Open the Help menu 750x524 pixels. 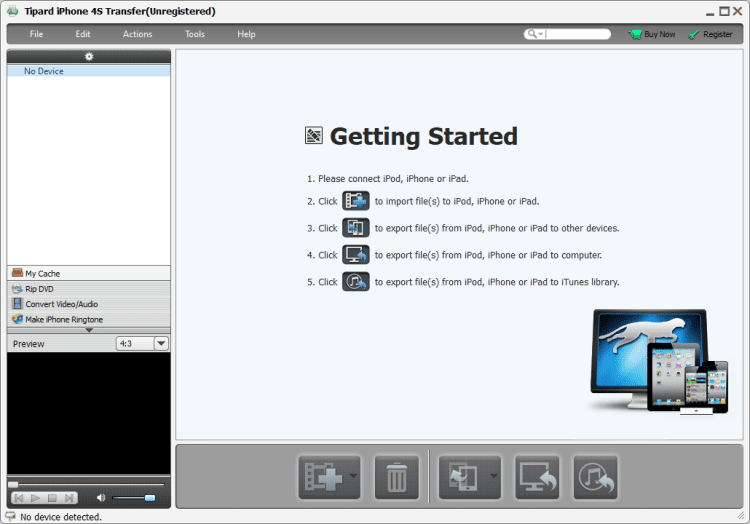(246, 34)
